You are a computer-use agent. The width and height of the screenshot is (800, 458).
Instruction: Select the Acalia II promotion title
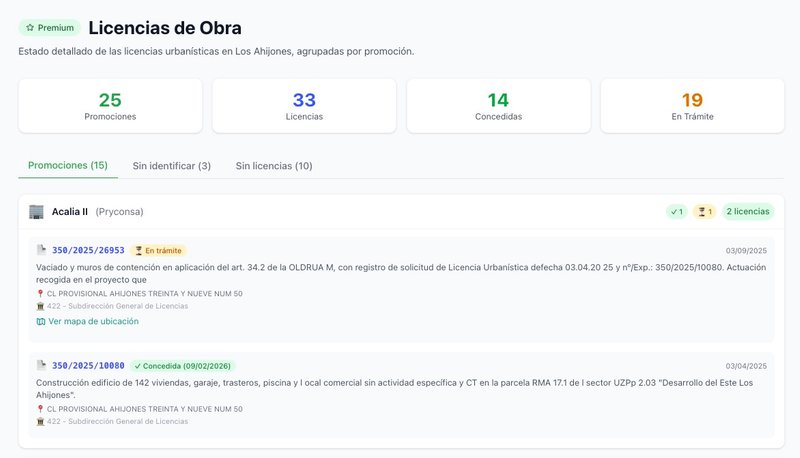69,212
